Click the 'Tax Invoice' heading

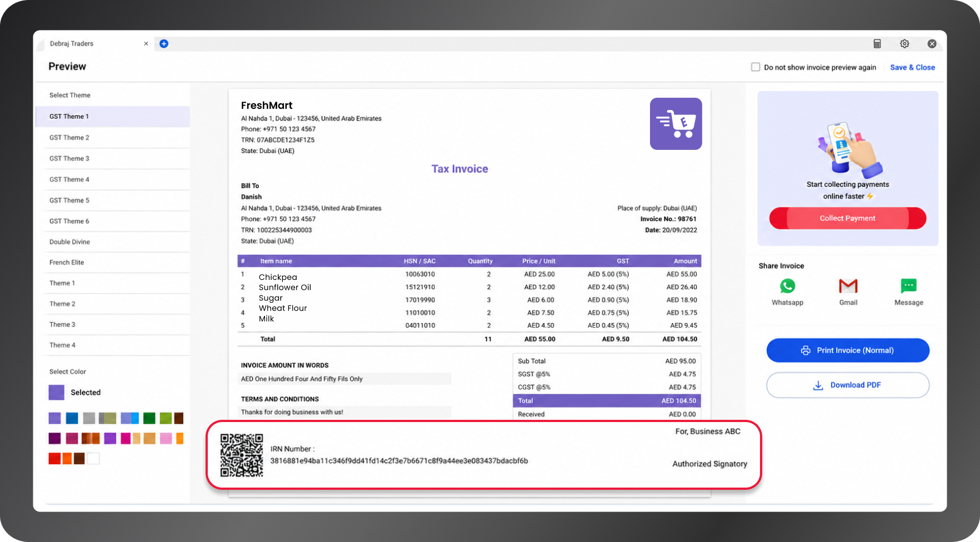tap(460, 169)
